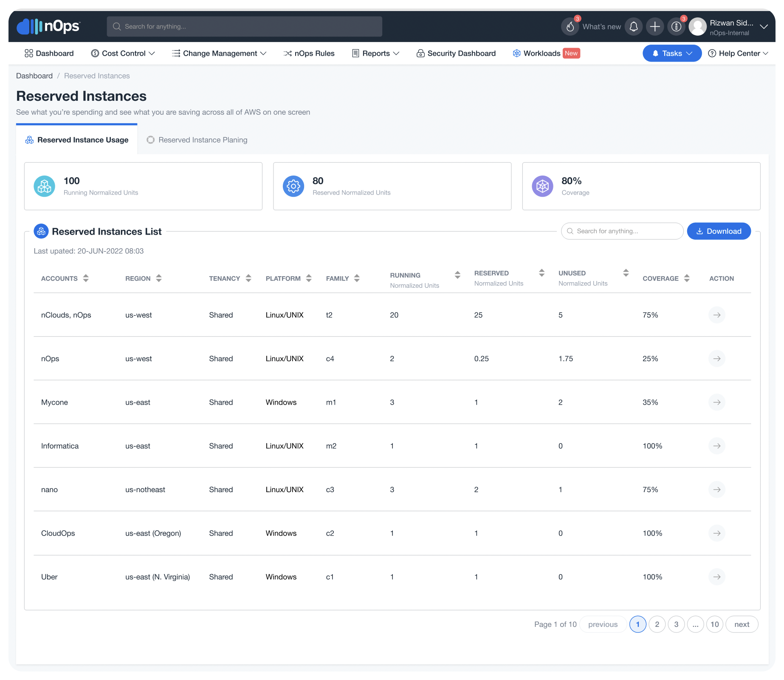
Task: Click the arrow action for Mycone row
Action: pyautogui.click(x=716, y=402)
